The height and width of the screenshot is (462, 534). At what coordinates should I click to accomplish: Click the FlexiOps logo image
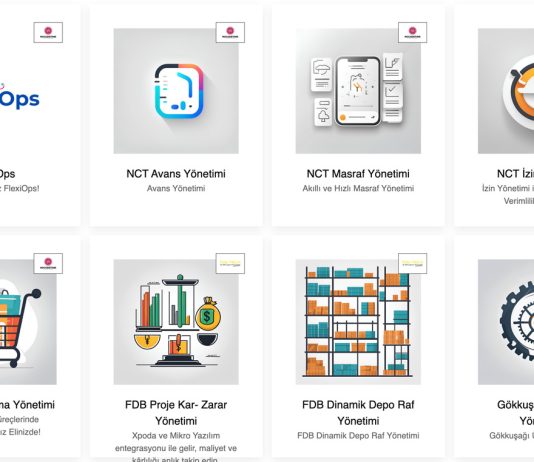pyautogui.click(x=20, y=97)
